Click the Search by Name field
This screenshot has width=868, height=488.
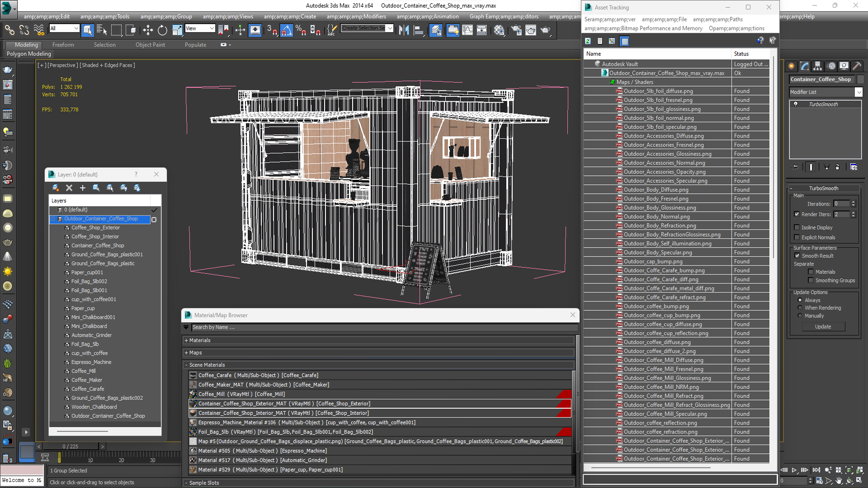385,327
